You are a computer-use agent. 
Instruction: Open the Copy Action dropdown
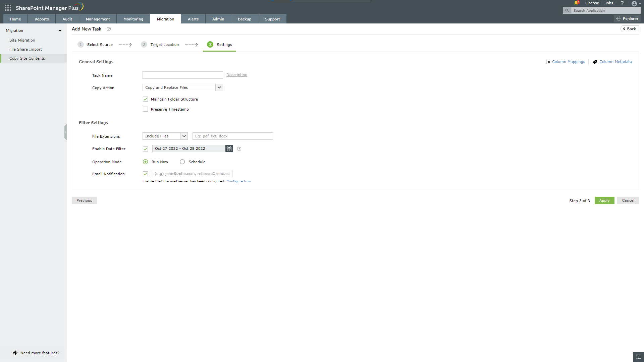(x=219, y=87)
